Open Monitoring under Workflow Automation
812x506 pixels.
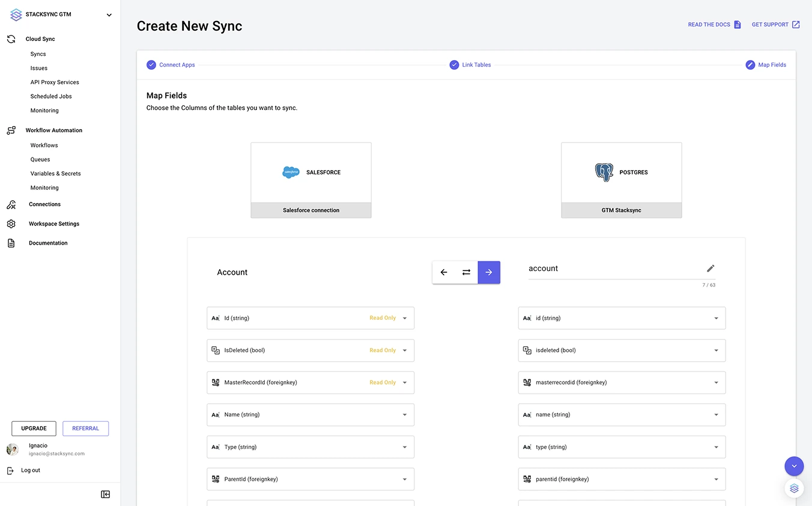(x=44, y=187)
